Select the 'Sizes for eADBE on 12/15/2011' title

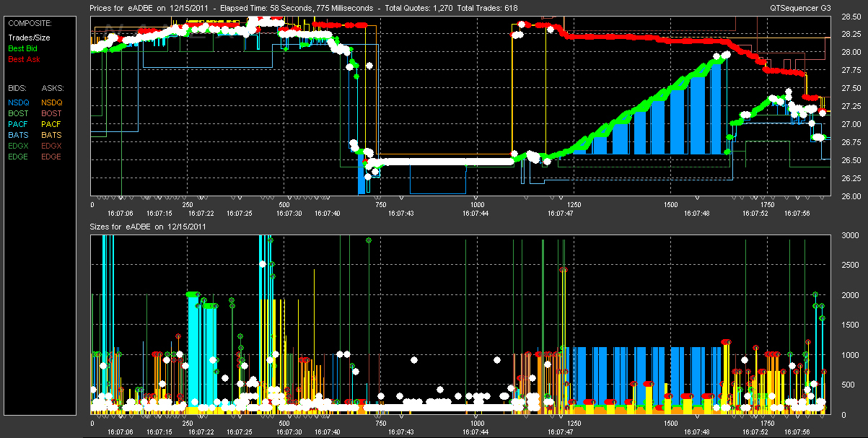tap(148, 227)
